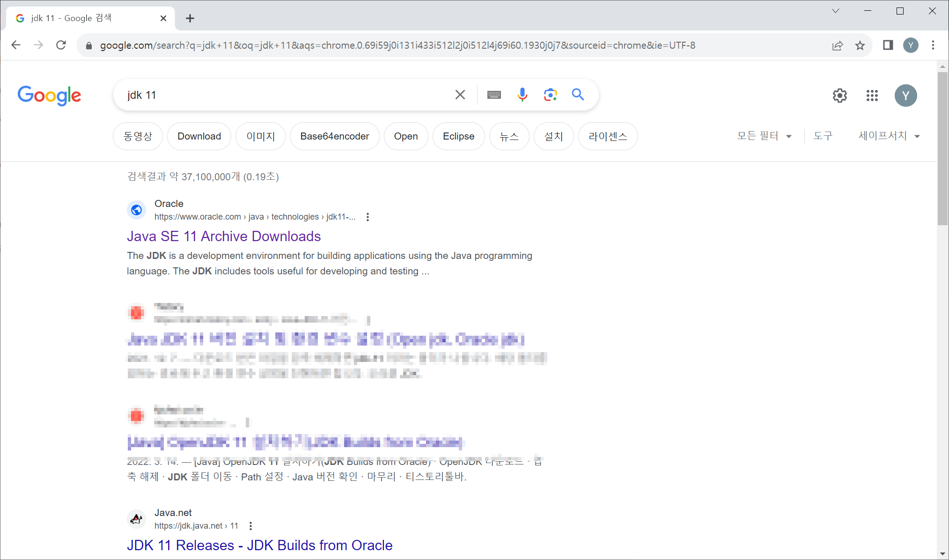The height and width of the screenshot is (560, 949).
Task: Search by image with Google Lens
Action: pos(550,95)
